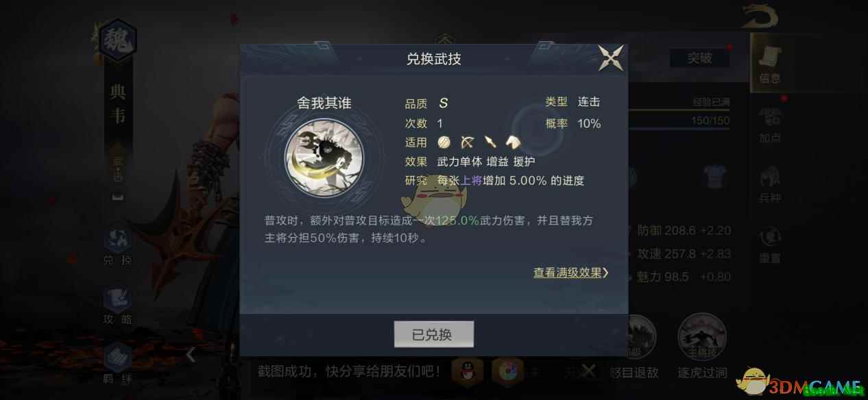Screen dimensions: 868x400
Task: Open the 兑换 icon on left sidebar
Action: pos(117,246)
